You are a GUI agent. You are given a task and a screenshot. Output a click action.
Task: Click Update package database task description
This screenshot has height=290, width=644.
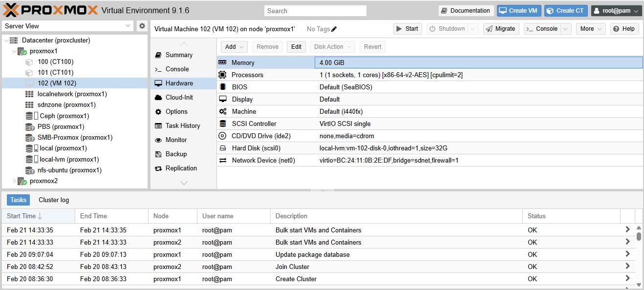[x=313, y=254]
